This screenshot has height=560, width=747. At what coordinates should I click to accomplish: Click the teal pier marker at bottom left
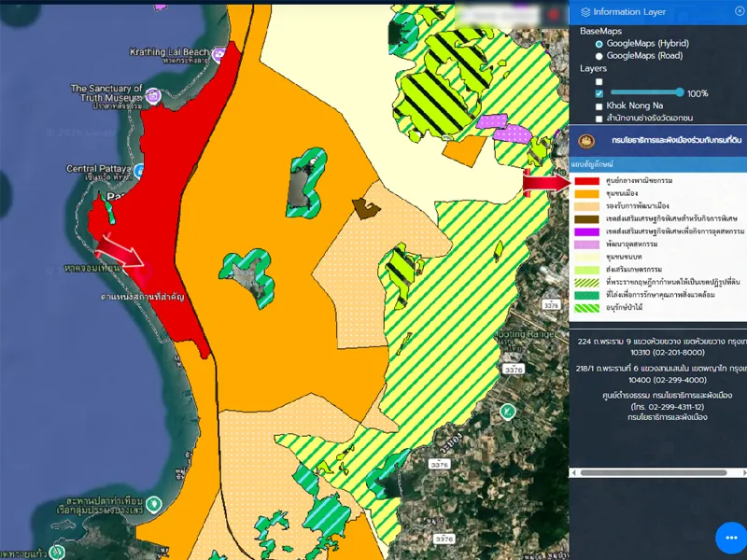[154, 504]
